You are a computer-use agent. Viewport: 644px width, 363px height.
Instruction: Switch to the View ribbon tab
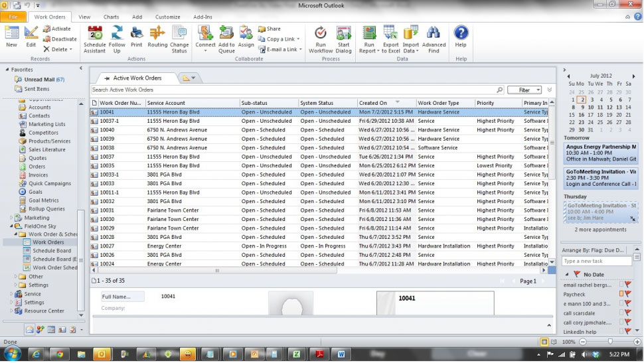[84, 17]
